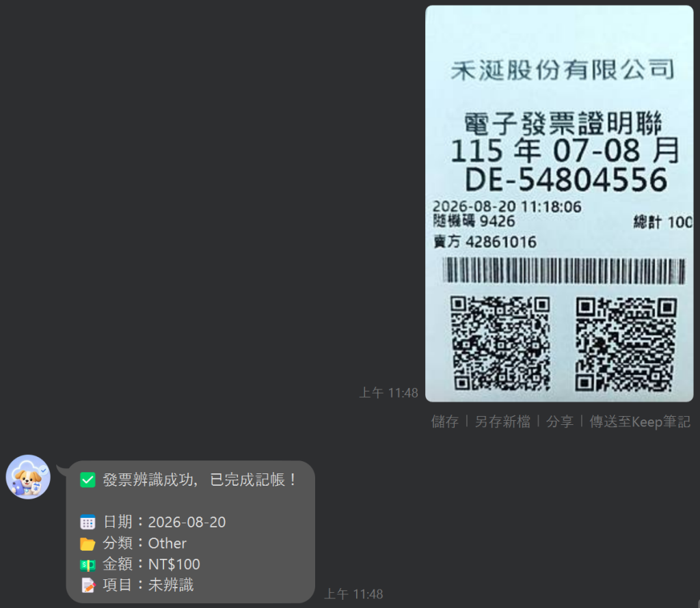Click company name 禾涎股份有限公司 in the image
Viewport: 700px width, 608px height.
point(563,70)
